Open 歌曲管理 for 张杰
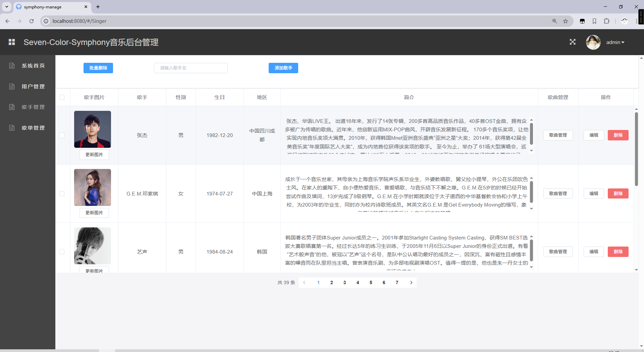Screen dimensions: 644x352 tap(558, 135)
